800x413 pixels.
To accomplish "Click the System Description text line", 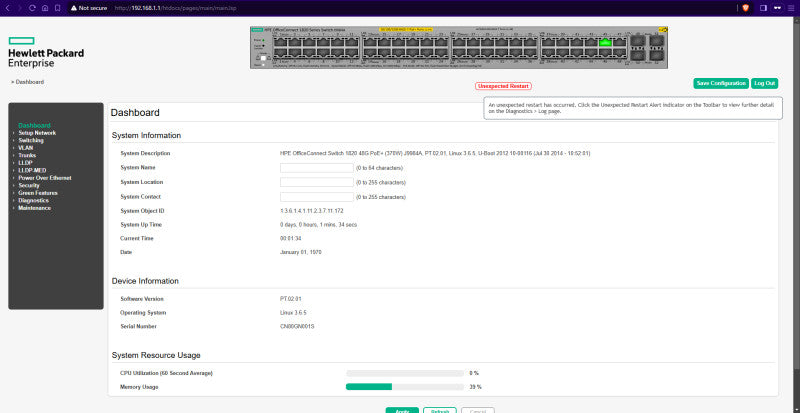I will [435, 153].
